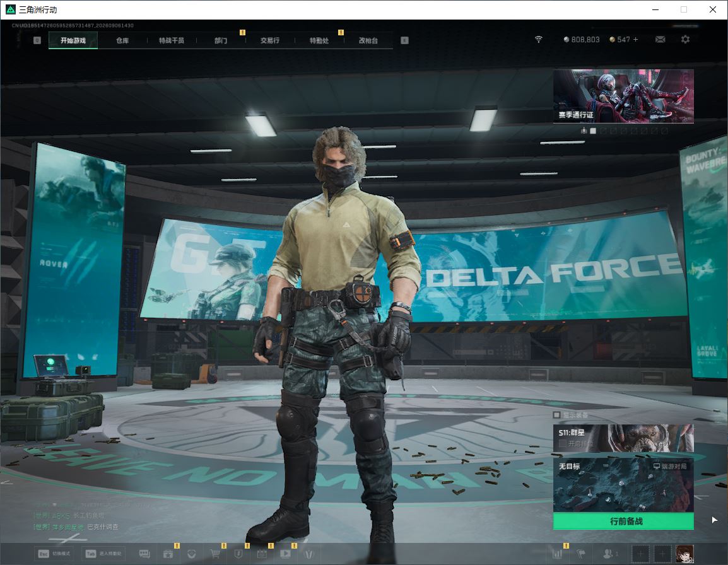This screenshot has width=728, height=565.
Task: Click the green 行前备战 button
Action: pos(623,521)
